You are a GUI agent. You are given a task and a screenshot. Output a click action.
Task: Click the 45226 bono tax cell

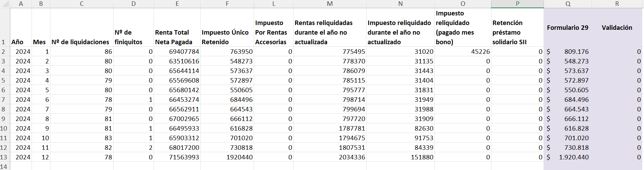(x=463, y=51)
